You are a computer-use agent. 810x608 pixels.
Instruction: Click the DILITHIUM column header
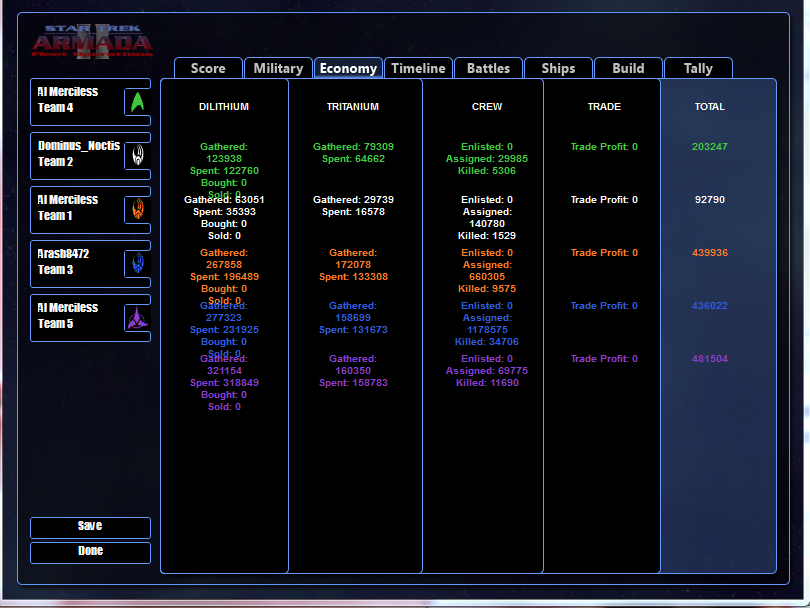224,107
